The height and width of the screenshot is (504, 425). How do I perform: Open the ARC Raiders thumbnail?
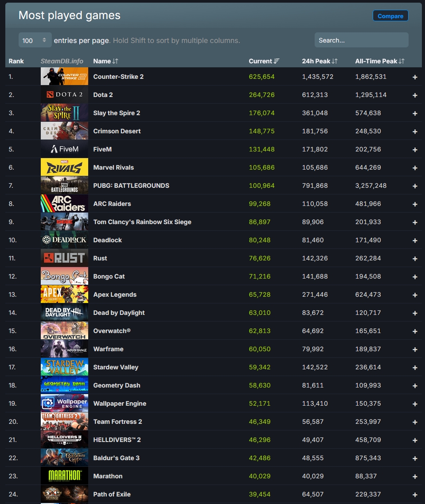64,203
